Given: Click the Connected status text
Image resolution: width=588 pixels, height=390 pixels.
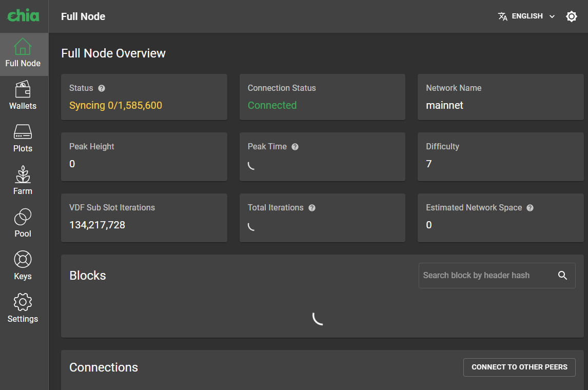Looking at the screenshot, I should pos(272,105).
